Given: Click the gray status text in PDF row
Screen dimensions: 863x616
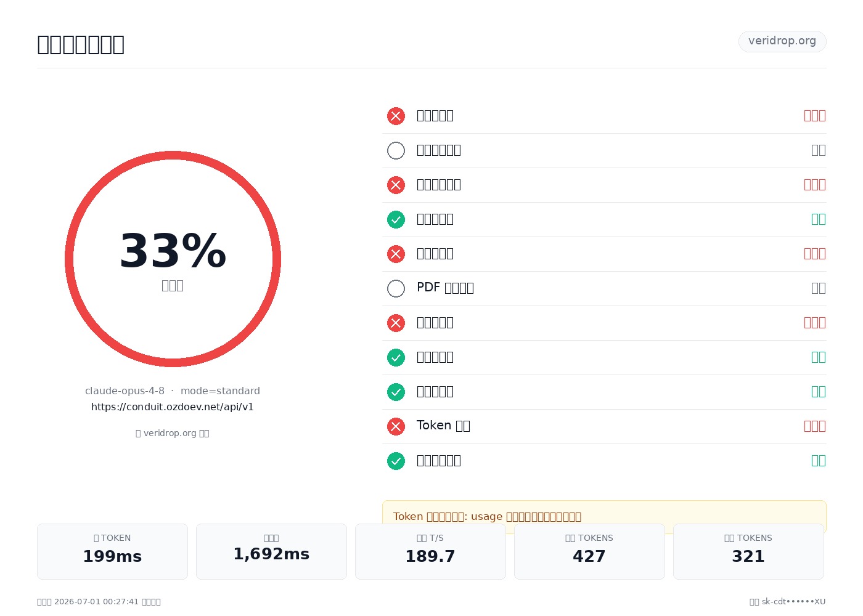Looking at the screenshot, I should click(818, 288).
